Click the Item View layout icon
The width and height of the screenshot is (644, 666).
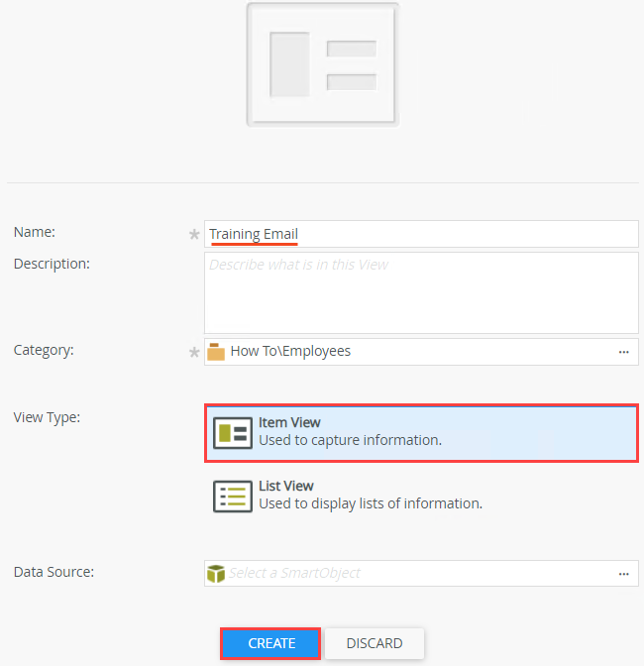coord(232,432)
